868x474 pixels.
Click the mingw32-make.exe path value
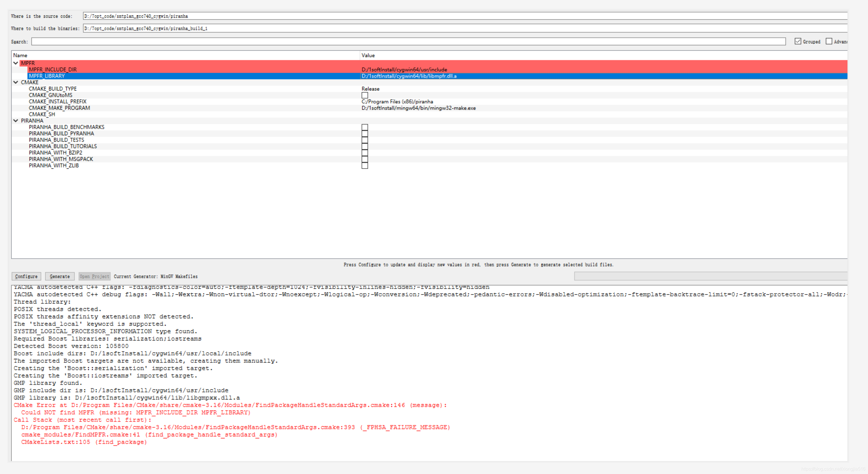pyautogui.click(x=419, y=108)
